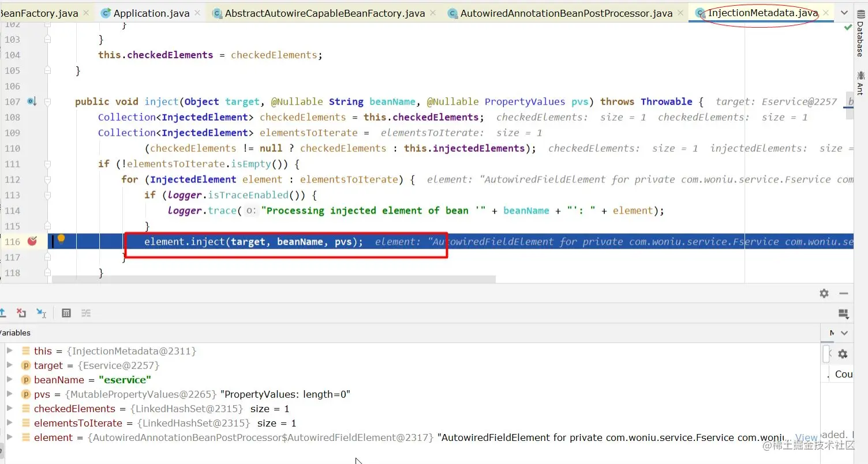The width and height of the screenshot is (868, 464).
Task: Click 'element.inject' on line 116
Action: coord(185,242)
